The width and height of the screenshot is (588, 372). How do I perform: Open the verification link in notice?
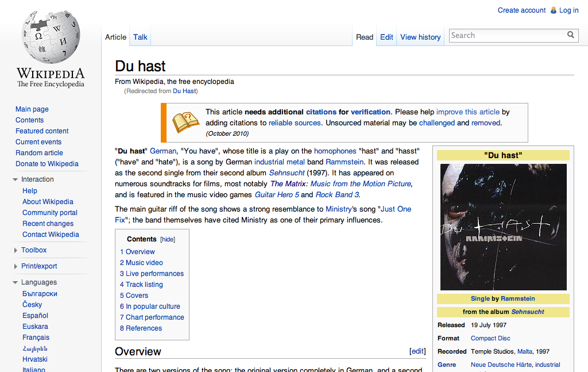click(x=370, y=112)
